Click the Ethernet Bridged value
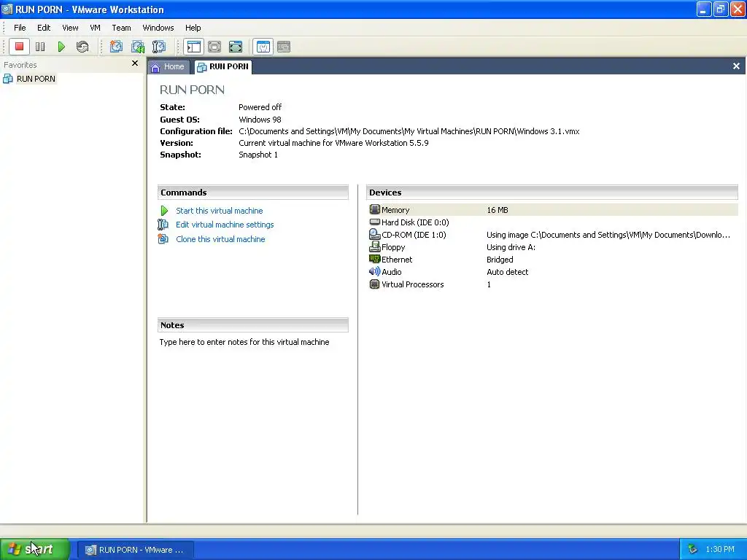The width and height of the screenshot is (747, 560). [x=500, y=260]
